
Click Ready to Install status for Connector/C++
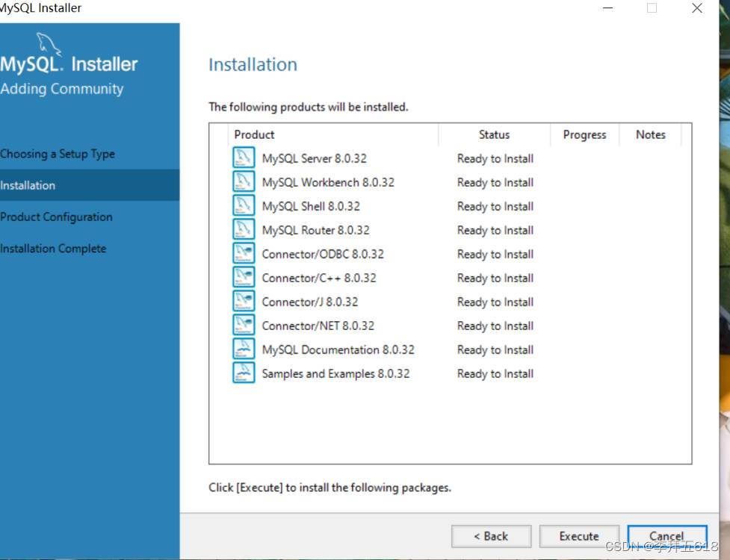495,279
